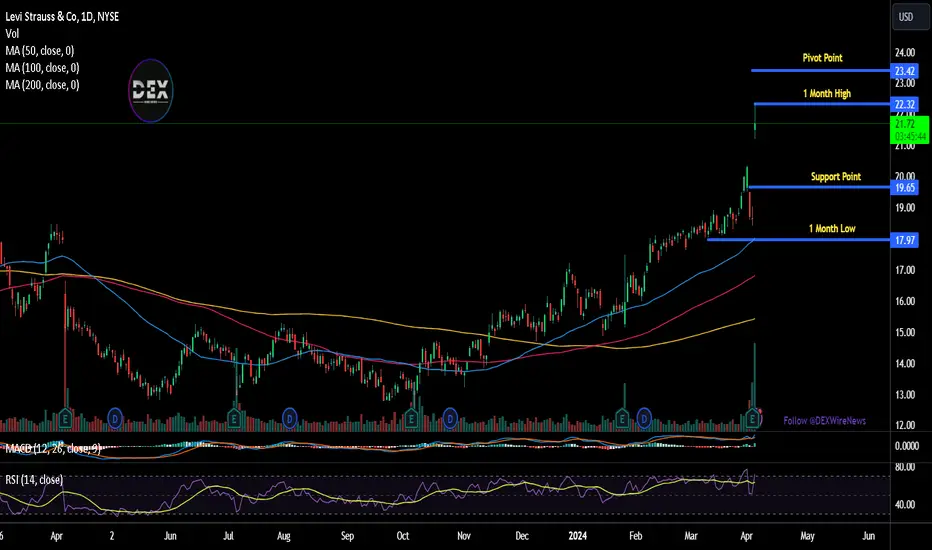Click the May label on time axis
This screenshot has height=550, width=932.
[807, 536]
